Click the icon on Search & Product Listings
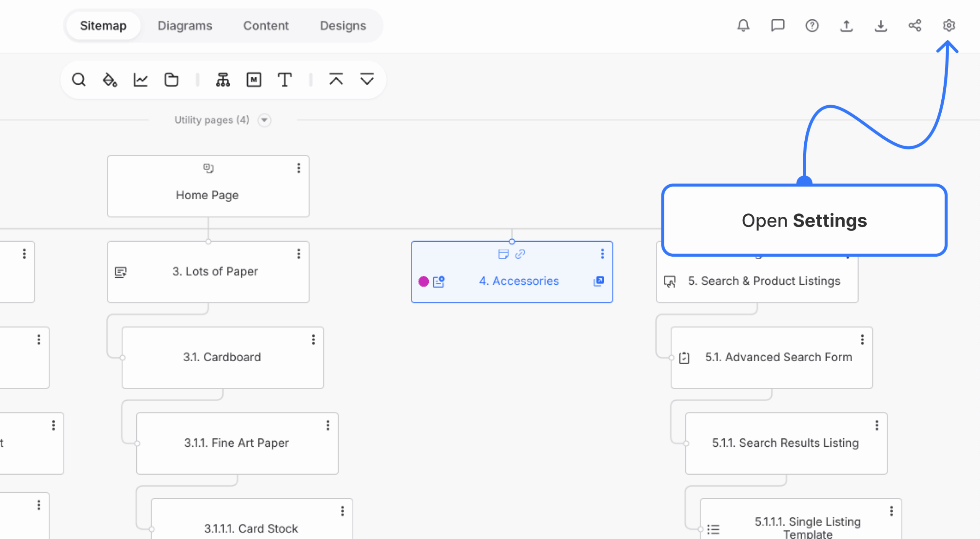 [x=670, y=282]
